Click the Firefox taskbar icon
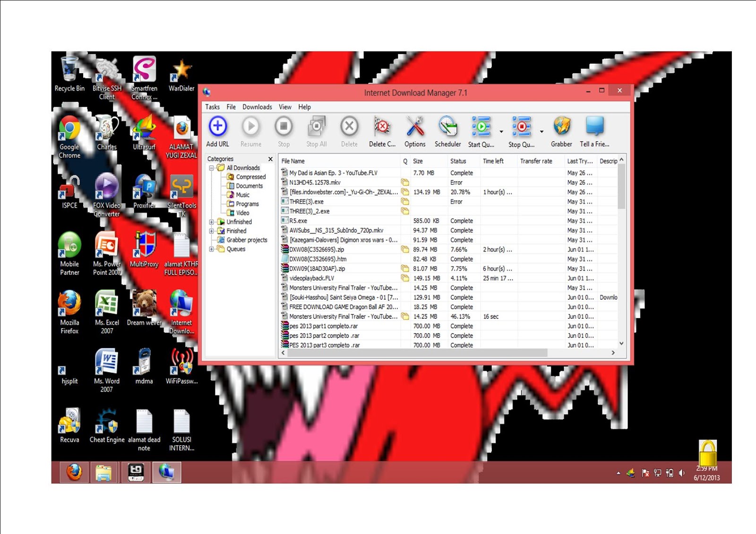The width and height of the screenshot is (756, 534). 74,472
